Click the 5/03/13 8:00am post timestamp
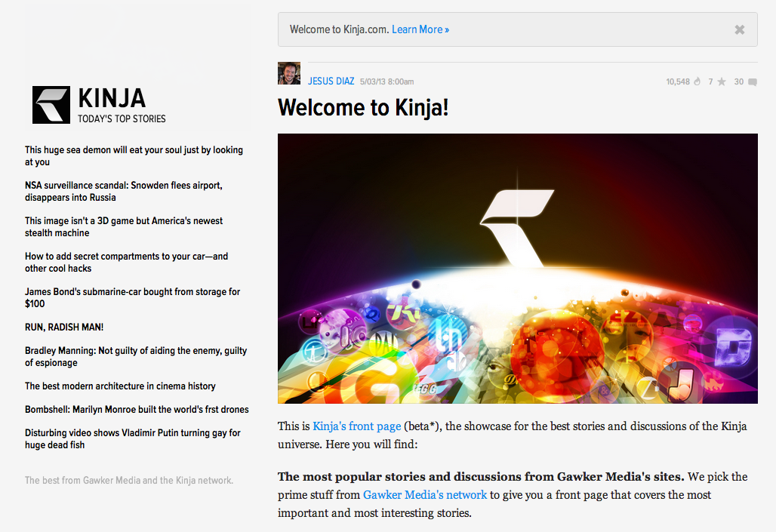Screen dimensions: 776x532 pyautogui.click(x=387, y=81)
